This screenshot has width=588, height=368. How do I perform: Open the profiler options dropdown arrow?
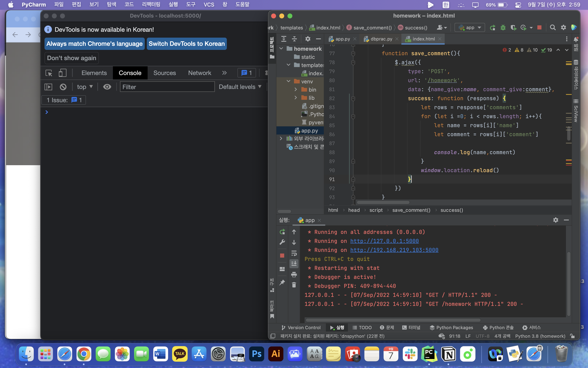tap(531, 28)
